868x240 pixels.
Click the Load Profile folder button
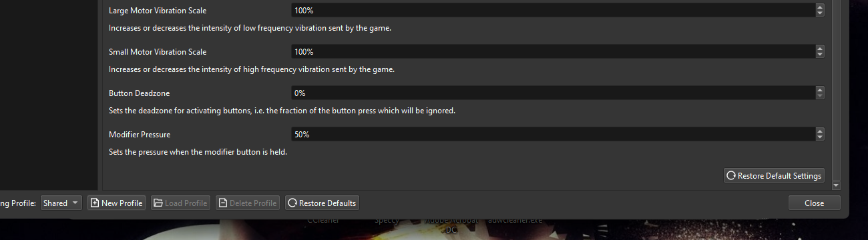[x=180, y=203]
